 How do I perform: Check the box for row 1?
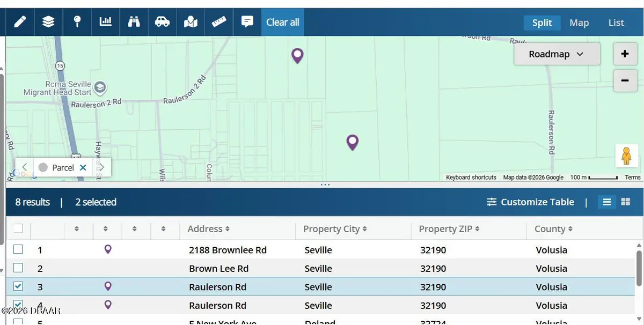(x=18, y=249)
